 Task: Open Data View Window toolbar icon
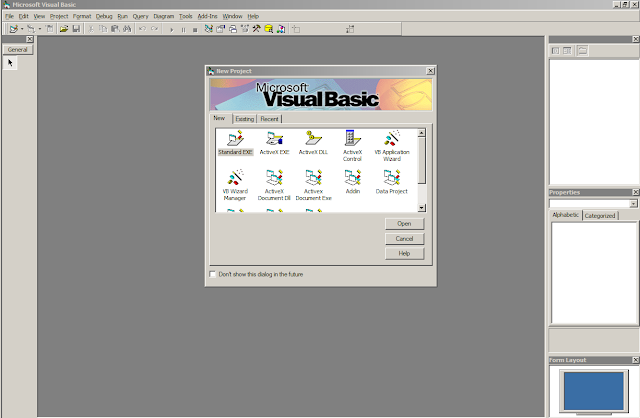tap(269, 29)
